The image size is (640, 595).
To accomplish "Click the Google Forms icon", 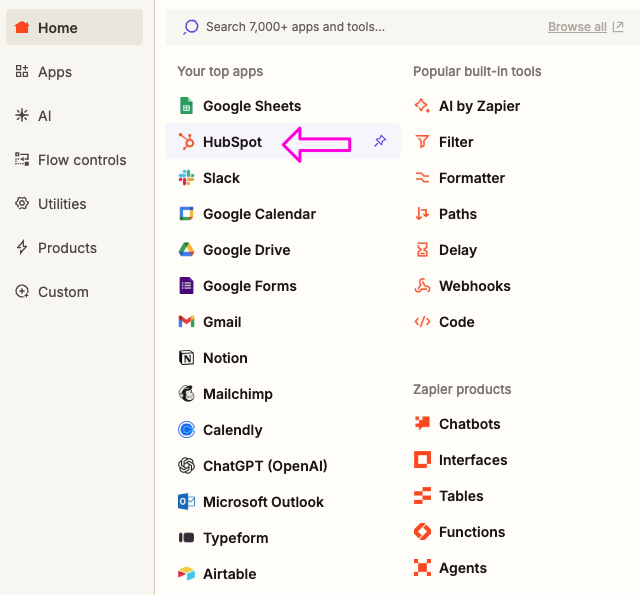I will point(187,285).
